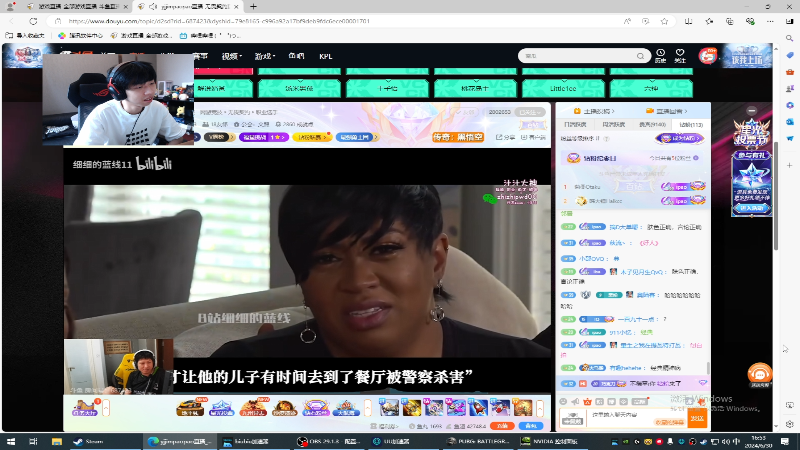Open a new browser tab with plus
Viewport: 800px width, 450px height.
tap(253, 7)
